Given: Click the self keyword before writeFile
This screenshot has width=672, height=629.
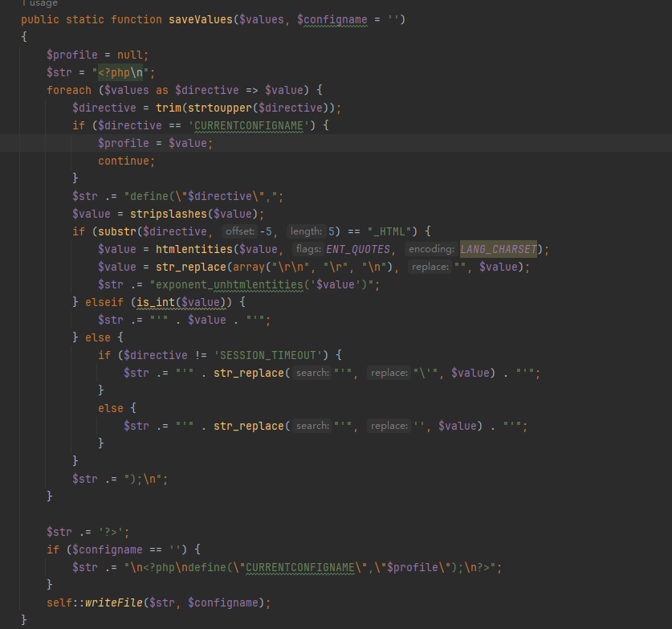Looking at the screenshot, I should pos(59,602).
